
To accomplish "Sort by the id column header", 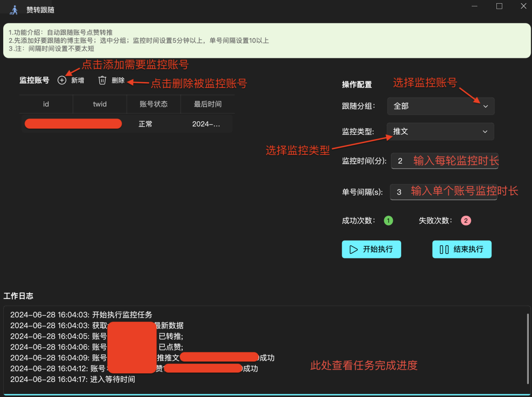I will pyautogui.click(x=46, y=104).
